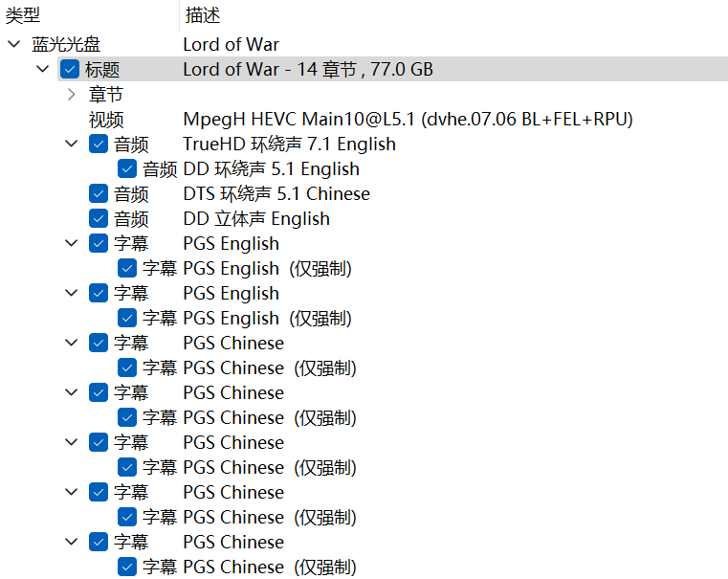
Task: Select the Lord of War disc description
Action: click(231, 44)
